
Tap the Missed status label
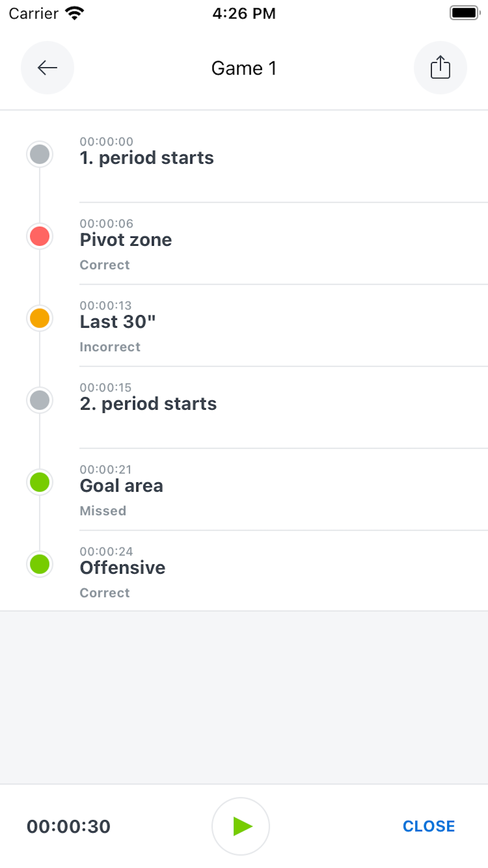[x=103, y=511]
